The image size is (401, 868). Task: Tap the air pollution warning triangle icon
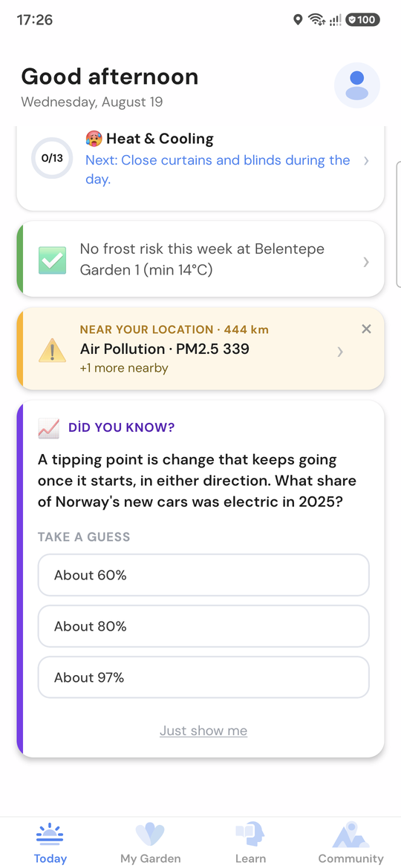point(52,350)
